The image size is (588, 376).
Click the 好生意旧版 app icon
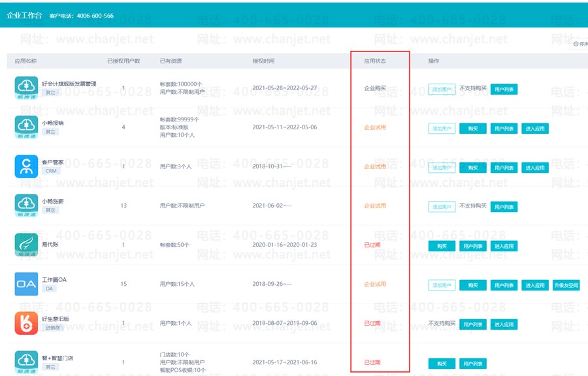(x=26, y=323)
